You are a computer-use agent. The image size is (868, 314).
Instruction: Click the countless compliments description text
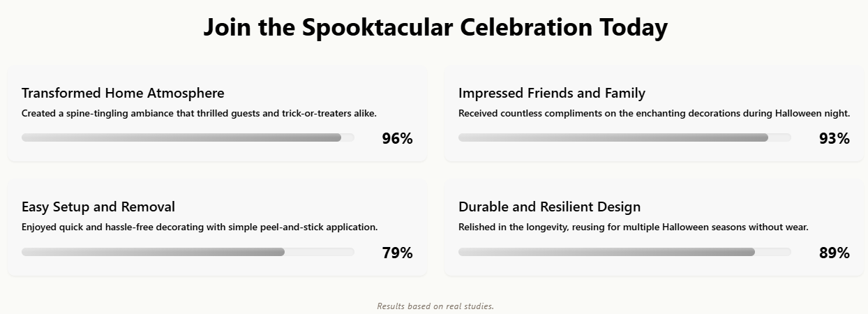point(654,113)
